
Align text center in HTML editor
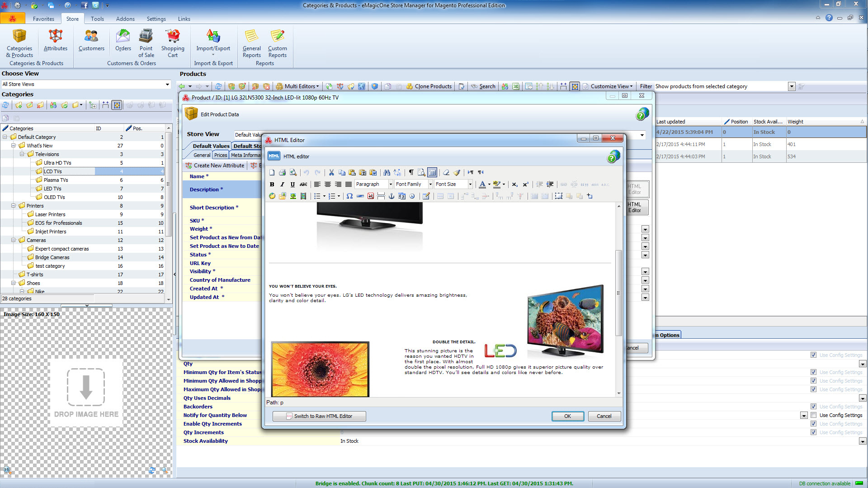[328, 184]
